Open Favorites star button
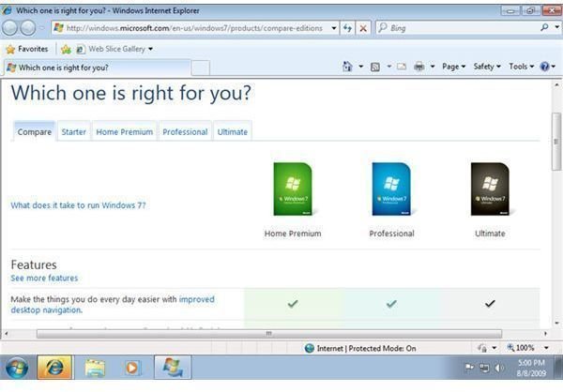The height and width of the screenshot is (392, 563). [x=27, y=49]
